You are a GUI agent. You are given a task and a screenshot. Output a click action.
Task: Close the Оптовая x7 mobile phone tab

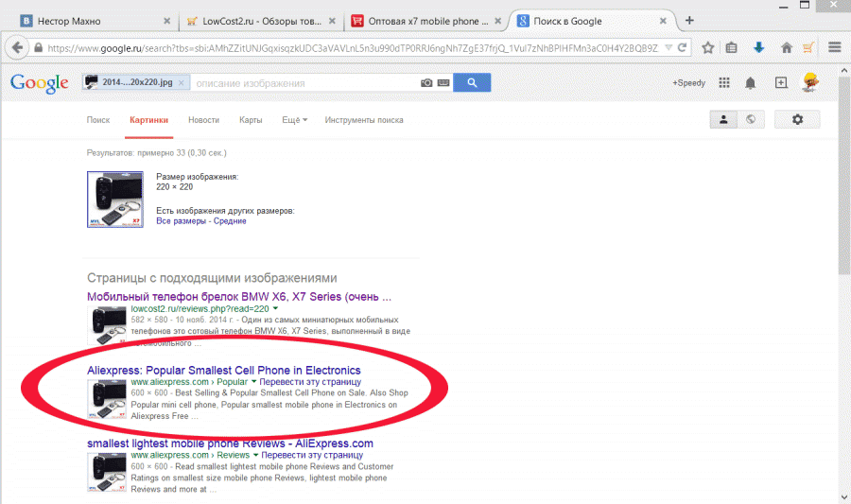(497, 21)
